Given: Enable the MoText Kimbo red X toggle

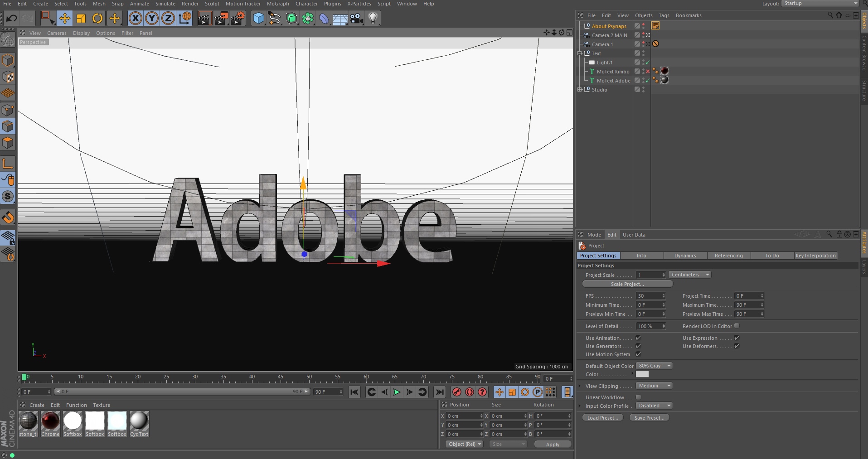Looking at the screenshot, I should (x=648, y=72).
